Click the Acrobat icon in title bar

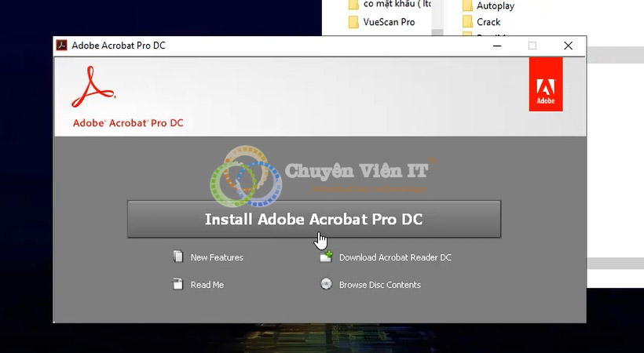tap(61, 45)
